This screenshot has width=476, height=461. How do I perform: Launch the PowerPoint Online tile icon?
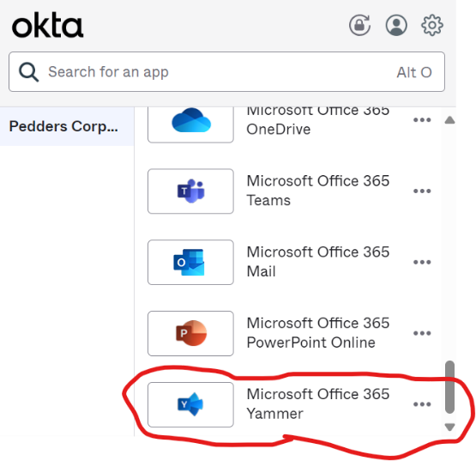pyautogui.click(x=190, y=333)
